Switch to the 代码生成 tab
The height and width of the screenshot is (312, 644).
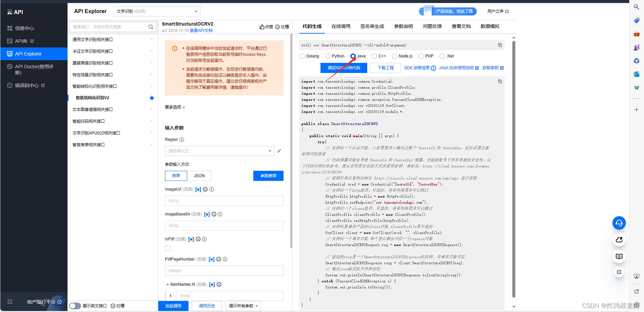(312, 26)
